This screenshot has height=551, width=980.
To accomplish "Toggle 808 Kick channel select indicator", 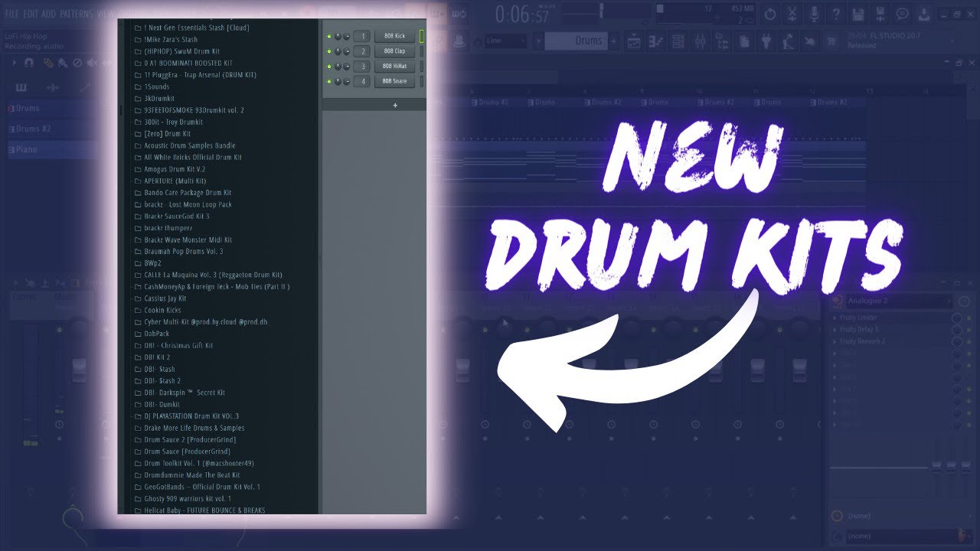I will [x=421, y=37].
